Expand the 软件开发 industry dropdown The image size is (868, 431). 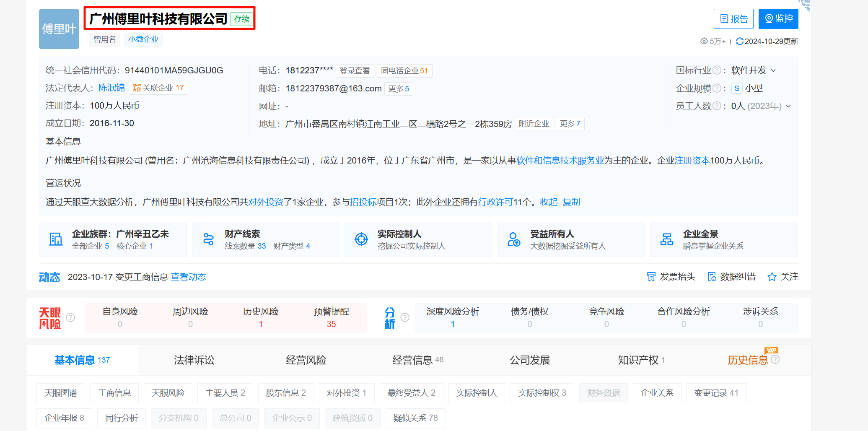click(773, 70)
